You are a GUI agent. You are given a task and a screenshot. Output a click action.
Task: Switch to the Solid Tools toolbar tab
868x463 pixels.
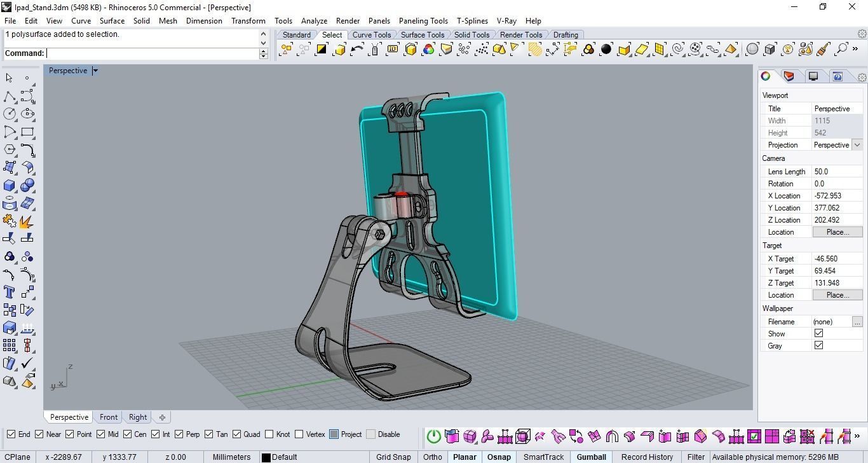471,35
